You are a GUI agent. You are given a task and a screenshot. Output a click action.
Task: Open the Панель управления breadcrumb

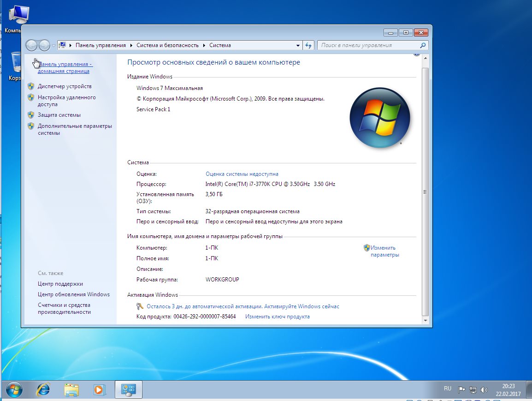pos(100,45)
